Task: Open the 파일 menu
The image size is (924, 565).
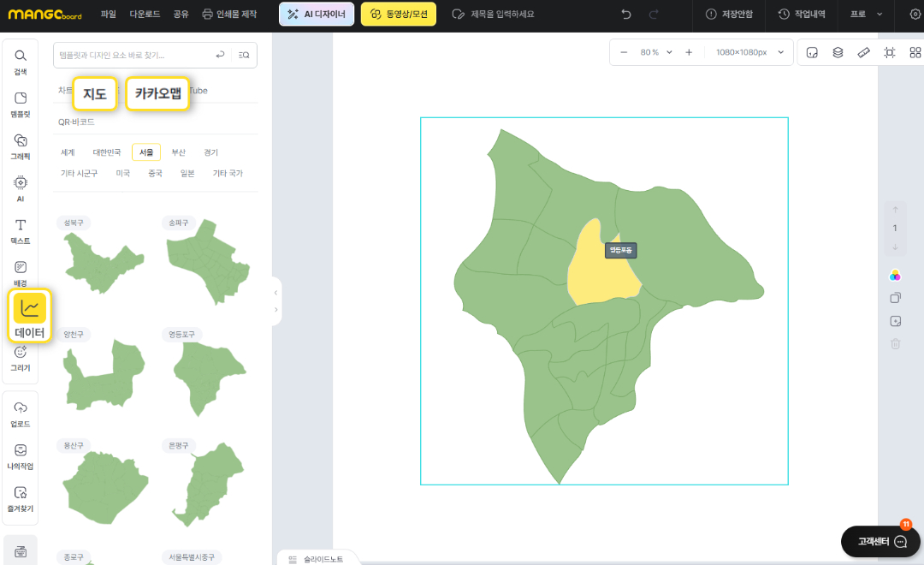Action: point(109,15)
